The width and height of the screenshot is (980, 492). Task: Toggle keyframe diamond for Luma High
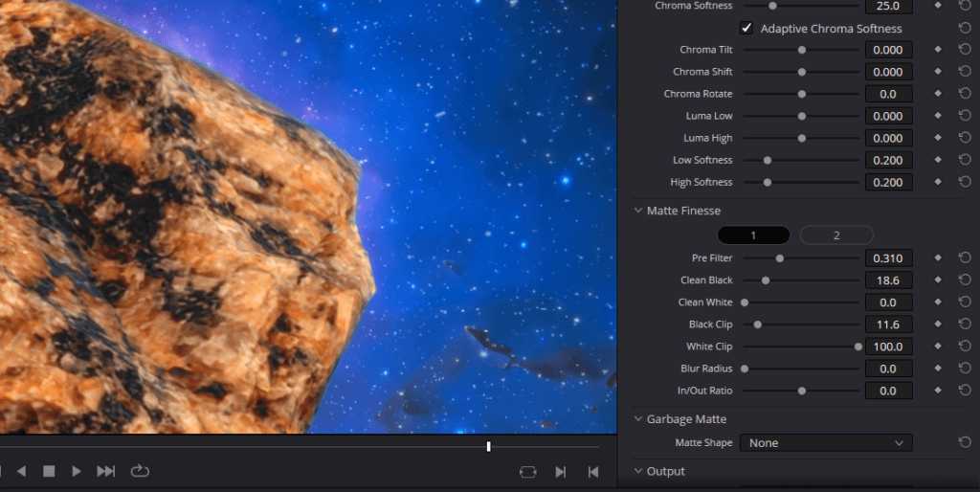coord(938,138)
